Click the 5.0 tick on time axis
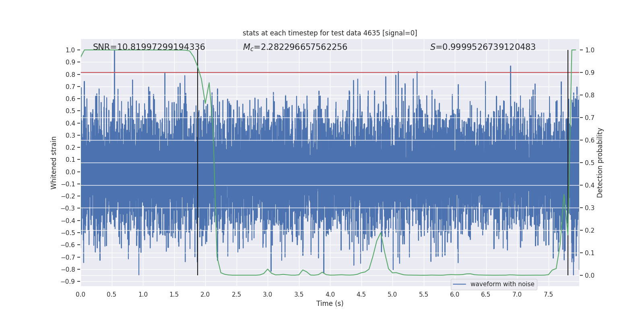Image resolution: width=644 pixels, height=322 pixels. point(392,294)
